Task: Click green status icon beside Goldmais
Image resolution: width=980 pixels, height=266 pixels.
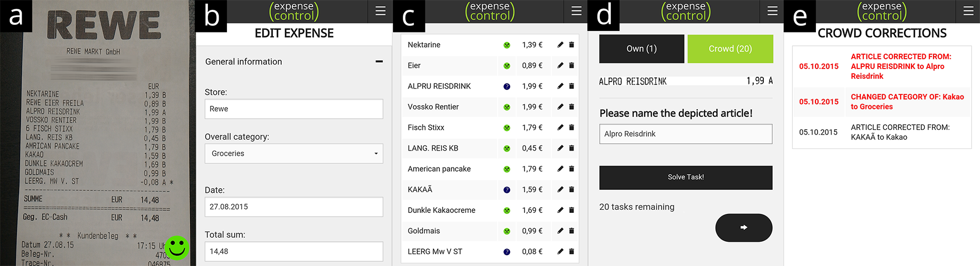Action: pyautogui.click(x=507, y=231)
